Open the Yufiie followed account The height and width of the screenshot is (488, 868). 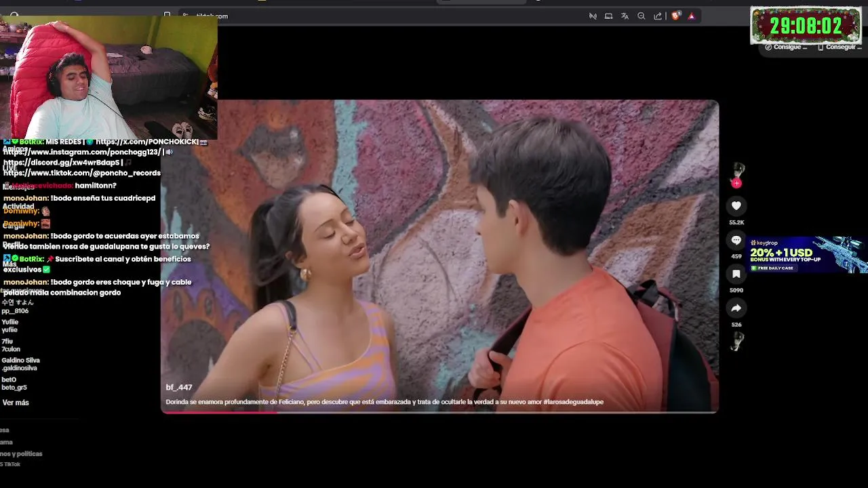click(x=10, y=326)
